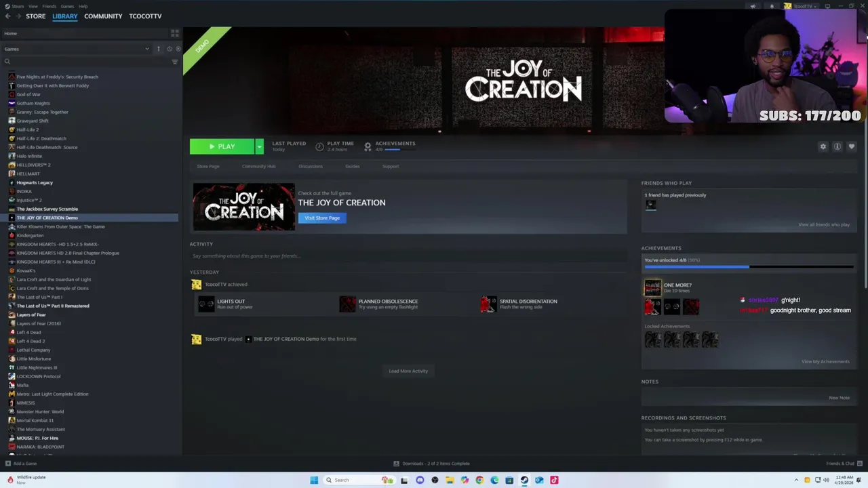
Task: Click the activity comment input field
Action: (408, 256)
